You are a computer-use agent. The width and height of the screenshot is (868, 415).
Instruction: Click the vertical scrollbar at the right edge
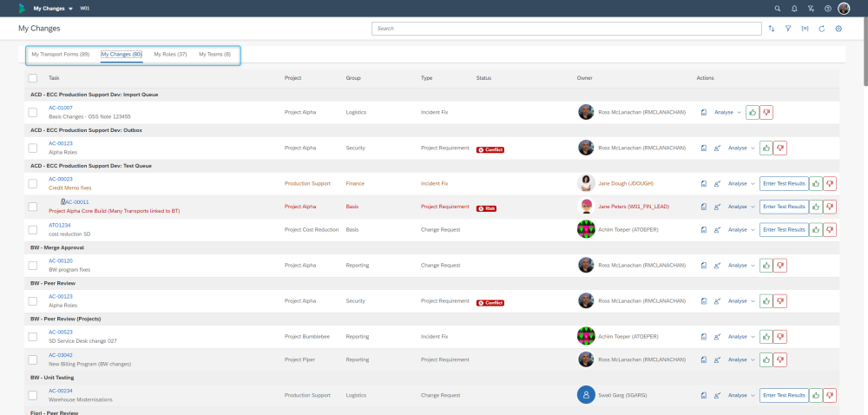pyautogui.click(x=865, y=53)
